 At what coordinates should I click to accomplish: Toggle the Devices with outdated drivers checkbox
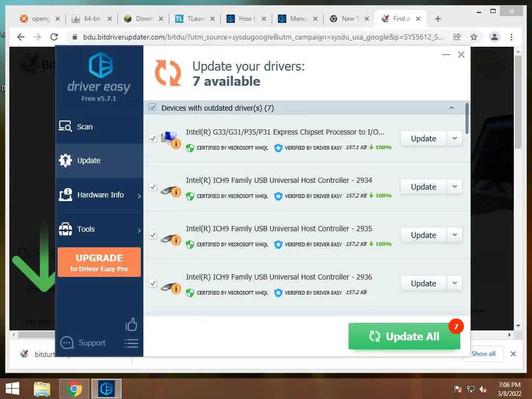pyautogui.click(x=152, y=108)
